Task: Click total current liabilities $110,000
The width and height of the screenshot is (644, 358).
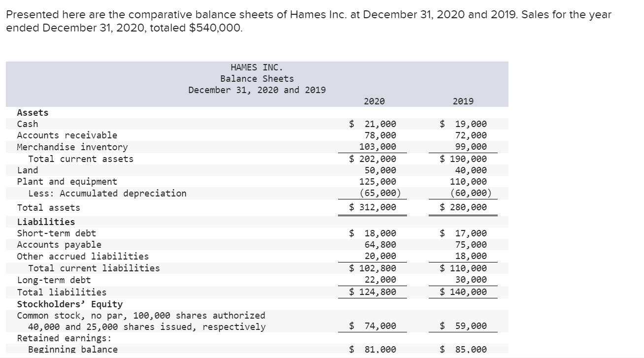Action: [463, 268]
